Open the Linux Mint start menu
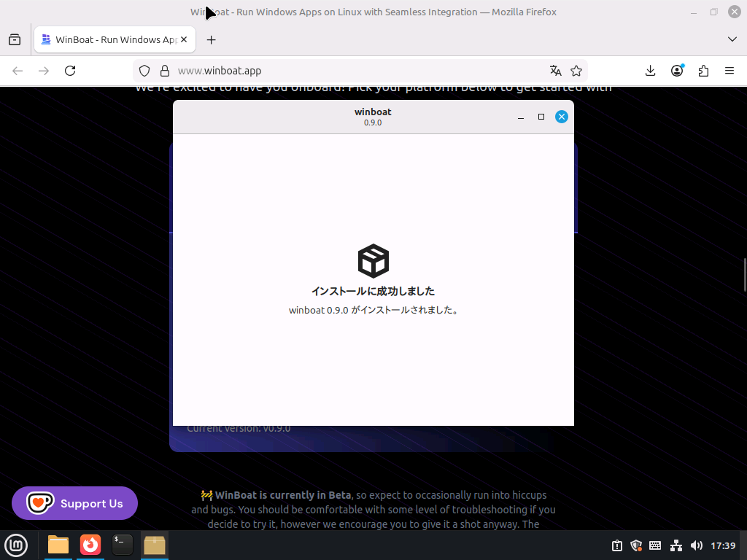The width and height of the screenshot is (747, 560). click(16, 545)
